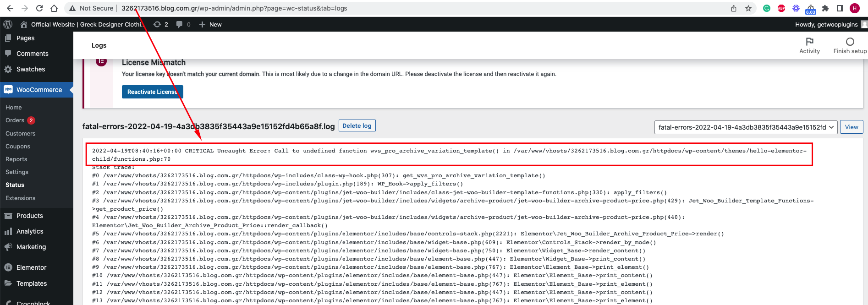Click the fatal-errors-2022-04-19 log file title
The height and width of the screenshot is (305, 868).
[x=209, y=126]
